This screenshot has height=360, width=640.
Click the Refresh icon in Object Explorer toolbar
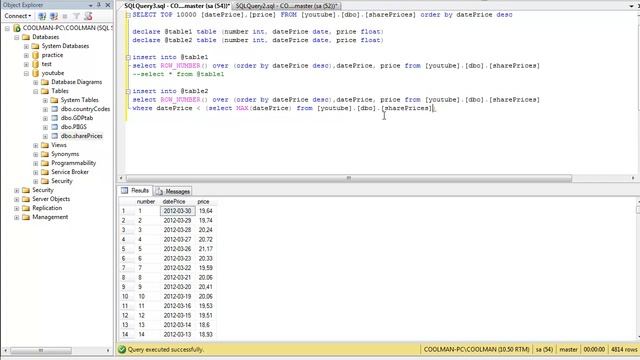[88, 16]
